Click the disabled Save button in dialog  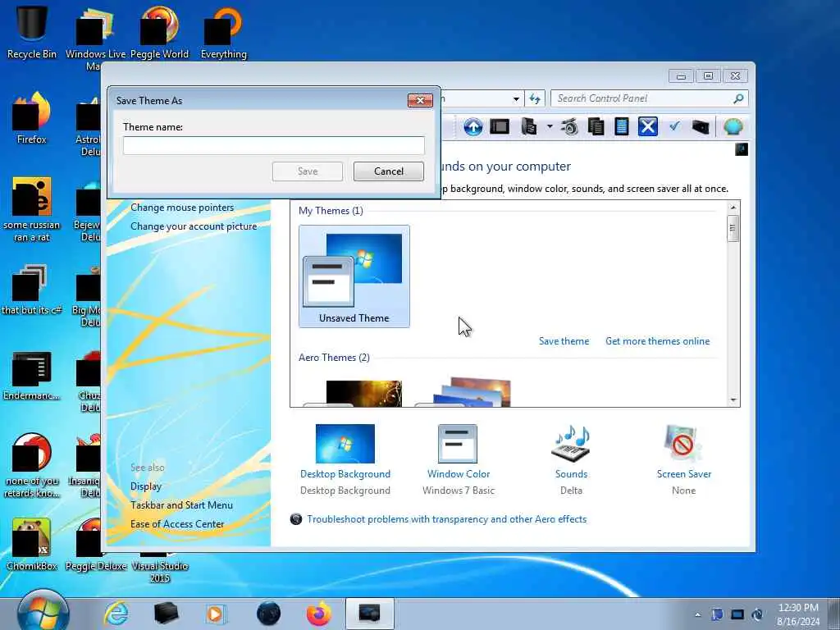308,171
